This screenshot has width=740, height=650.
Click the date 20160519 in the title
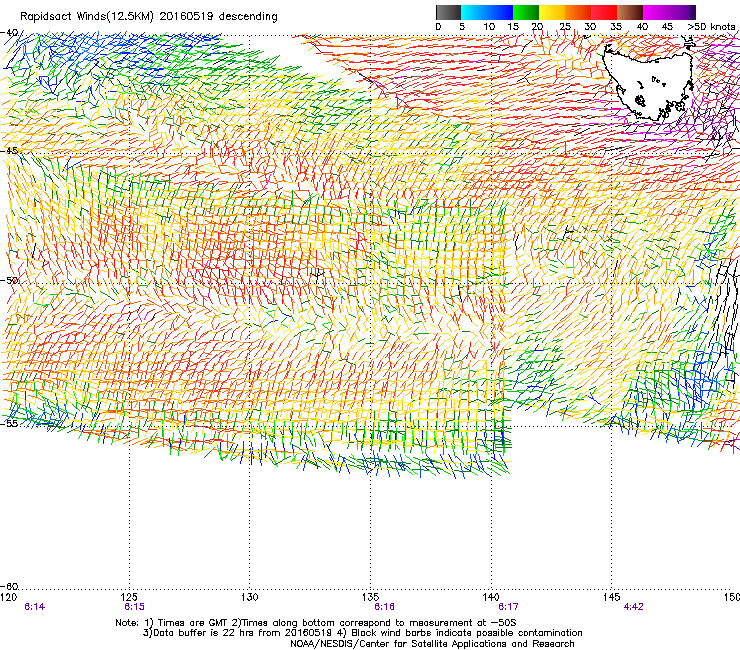tap(186, 16)
